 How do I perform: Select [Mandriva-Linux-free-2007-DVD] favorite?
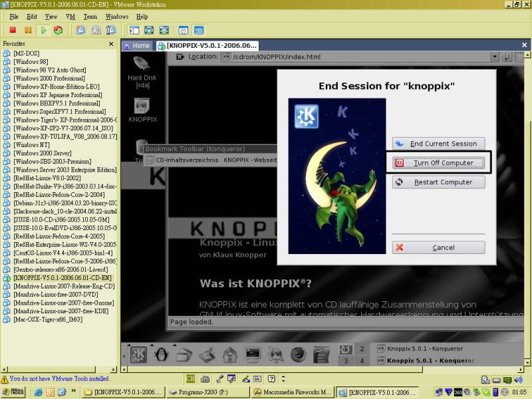56,295
